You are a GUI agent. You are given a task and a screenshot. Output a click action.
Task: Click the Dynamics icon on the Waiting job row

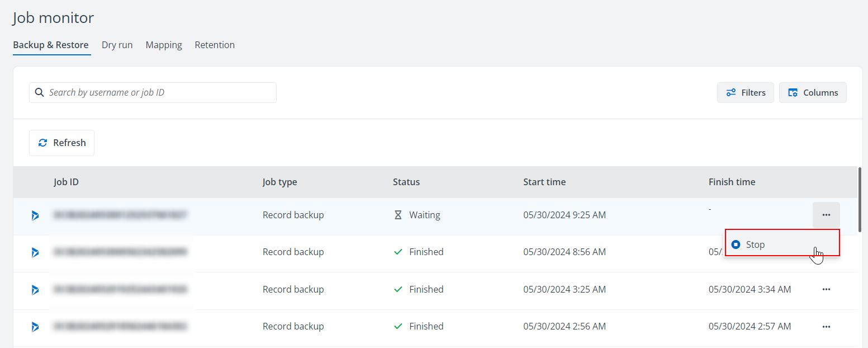tap(35, 215)
